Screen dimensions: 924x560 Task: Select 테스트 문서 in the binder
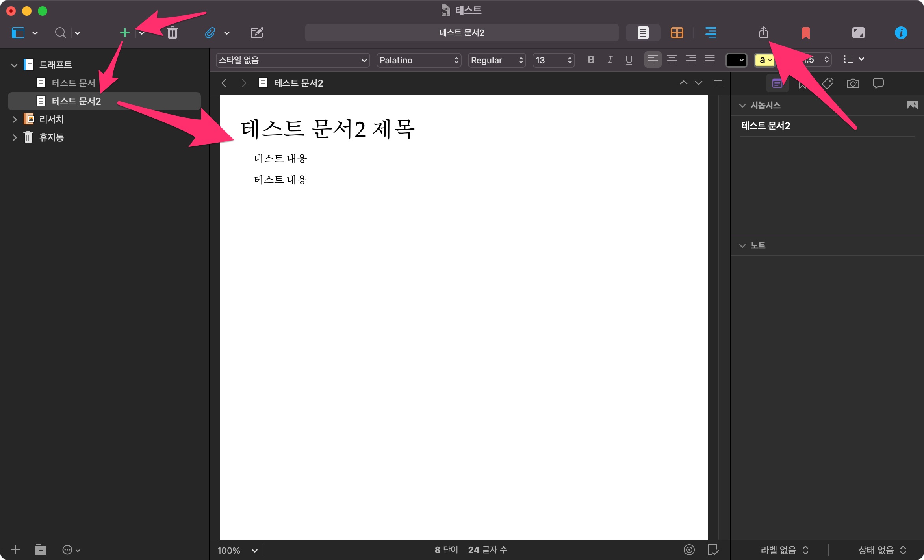[73, 83]
